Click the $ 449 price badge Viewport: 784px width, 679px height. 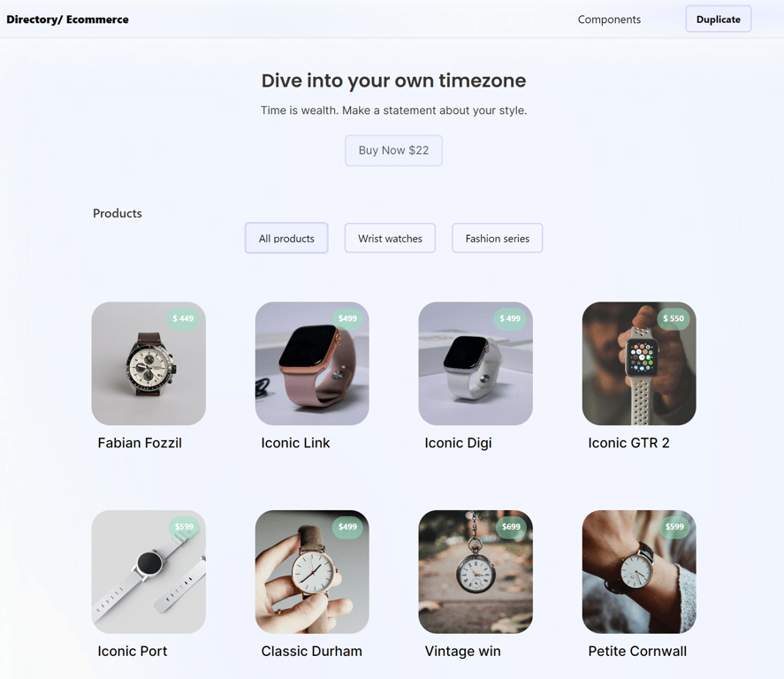coord(183,318)
